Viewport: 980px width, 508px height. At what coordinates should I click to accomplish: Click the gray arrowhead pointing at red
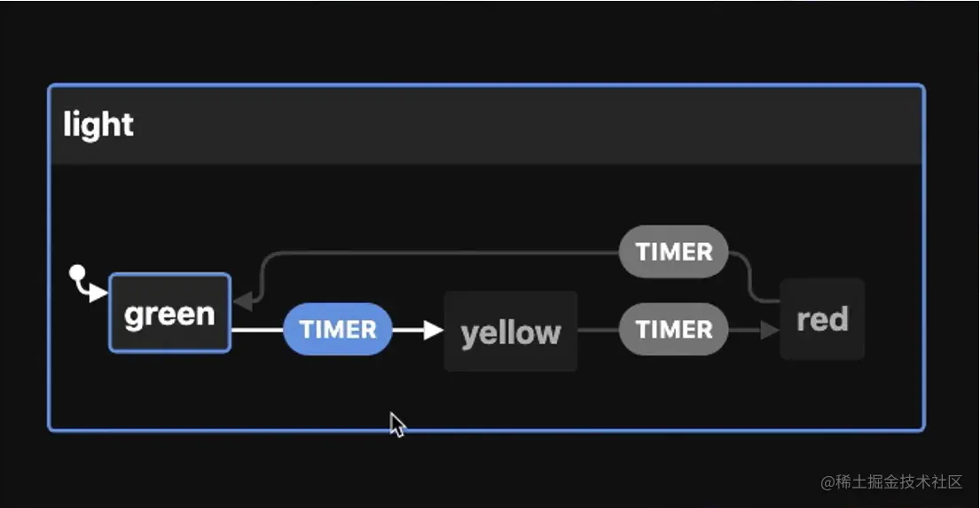point(770,330)
